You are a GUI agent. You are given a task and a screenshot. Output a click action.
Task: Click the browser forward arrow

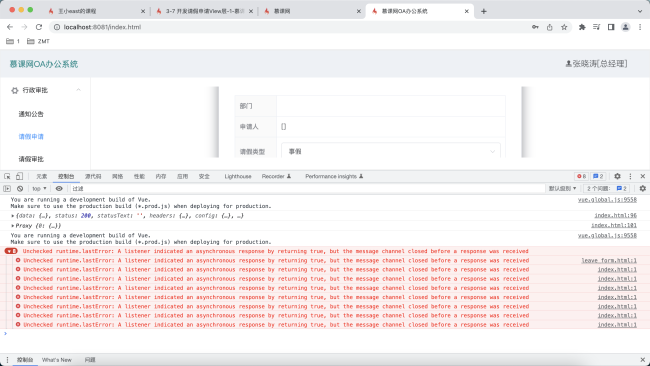tap(24, 27)
